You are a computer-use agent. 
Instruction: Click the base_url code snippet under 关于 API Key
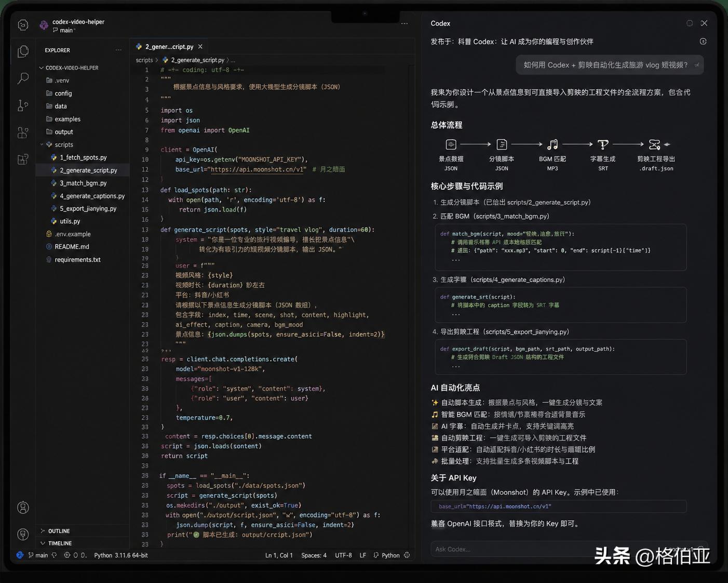559,507
